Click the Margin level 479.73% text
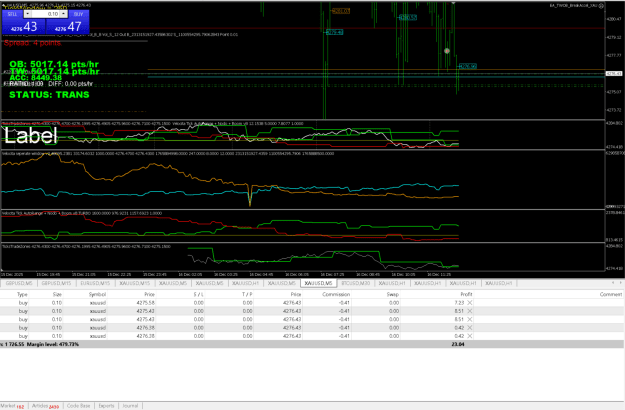625x410 pixels. tap(53, 344)
